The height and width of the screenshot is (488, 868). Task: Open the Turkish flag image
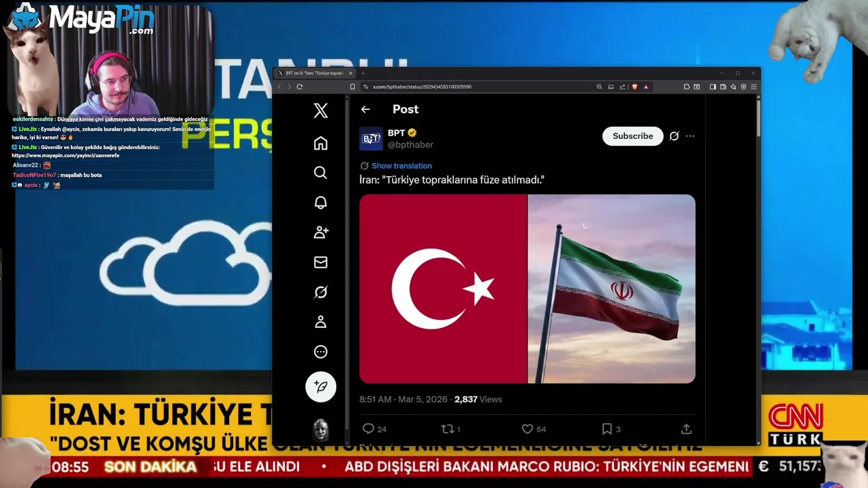(x=443, y=289)
